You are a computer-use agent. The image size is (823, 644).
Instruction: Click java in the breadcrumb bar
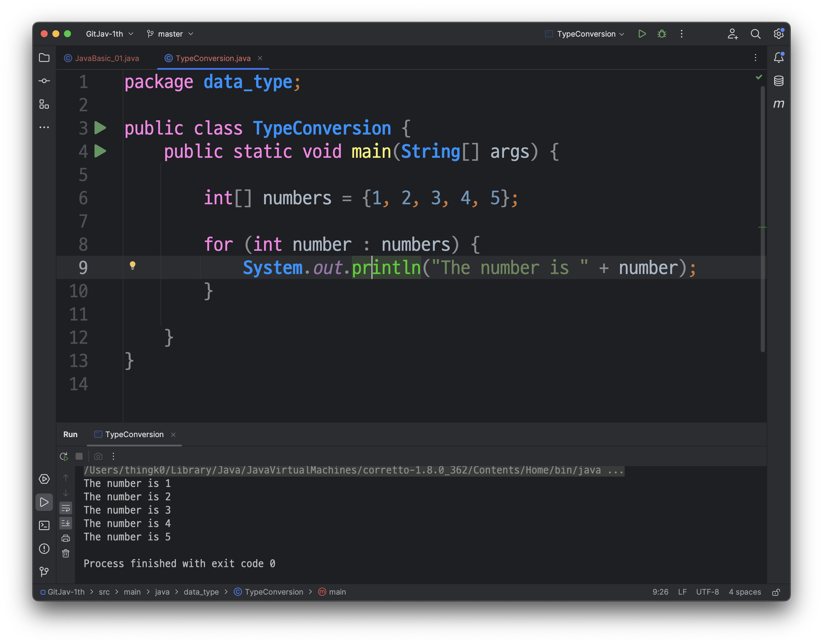click(162, 592)
